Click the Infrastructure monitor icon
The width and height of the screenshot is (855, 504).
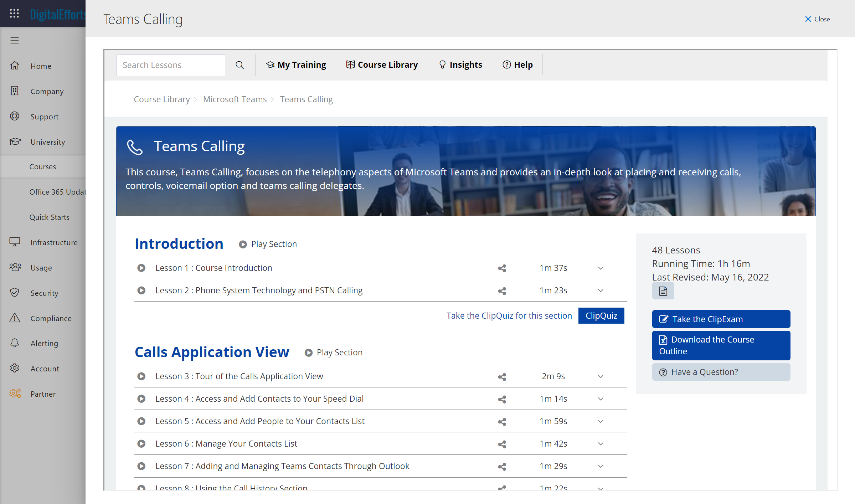pyautogui.click(x=15, y=242)
